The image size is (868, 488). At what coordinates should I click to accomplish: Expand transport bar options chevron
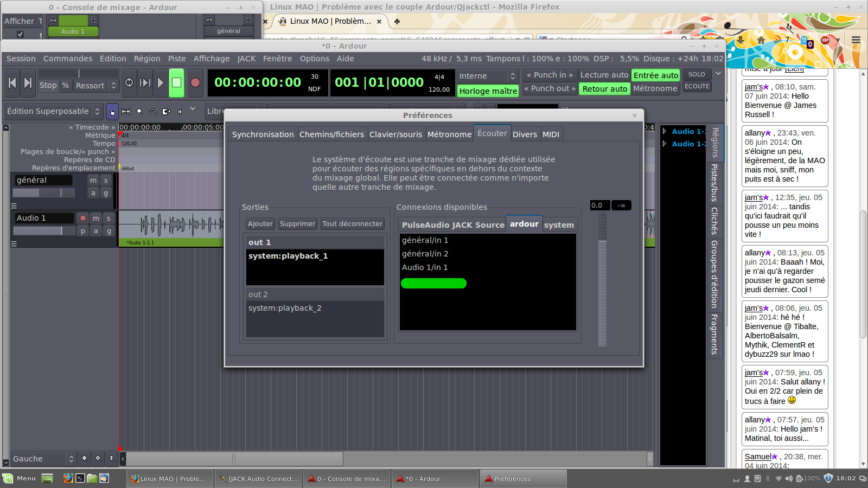718,74
